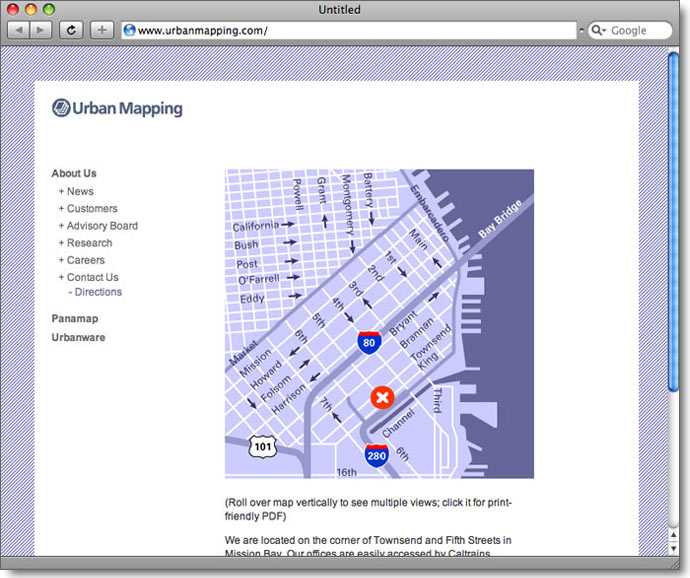Screen dimensions: 690x578
Task: Click the plus Add Bookmark button
Action: [x=102, y=30]
